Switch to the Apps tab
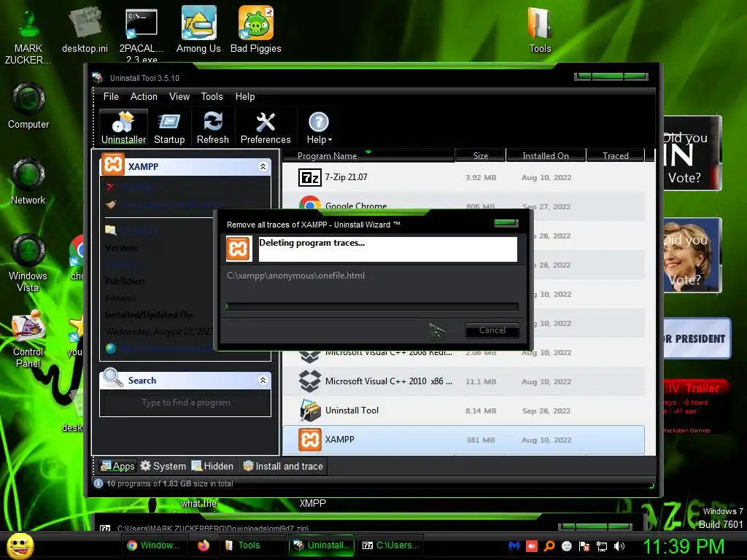 (x=117, y=466)
